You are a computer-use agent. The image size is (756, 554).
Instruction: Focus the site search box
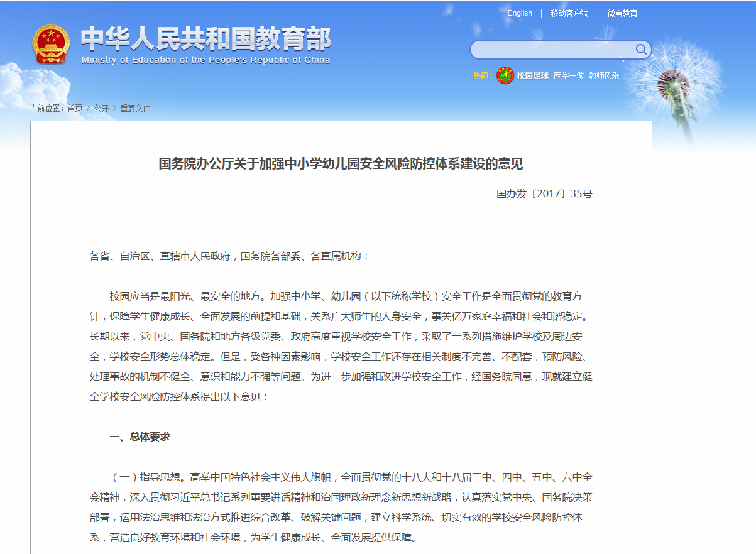560,50
